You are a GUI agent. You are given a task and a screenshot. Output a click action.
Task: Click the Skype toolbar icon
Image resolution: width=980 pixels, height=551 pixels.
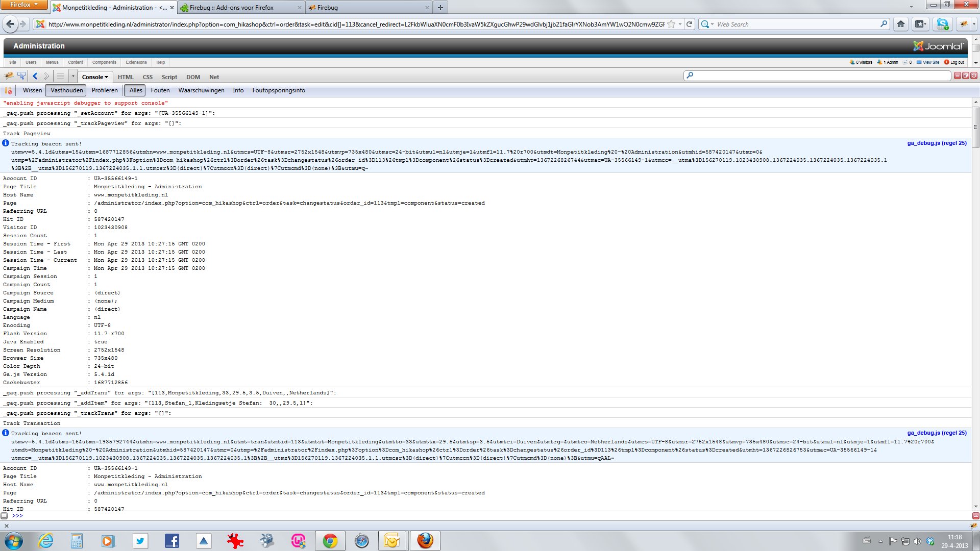[x=942, y=24]
